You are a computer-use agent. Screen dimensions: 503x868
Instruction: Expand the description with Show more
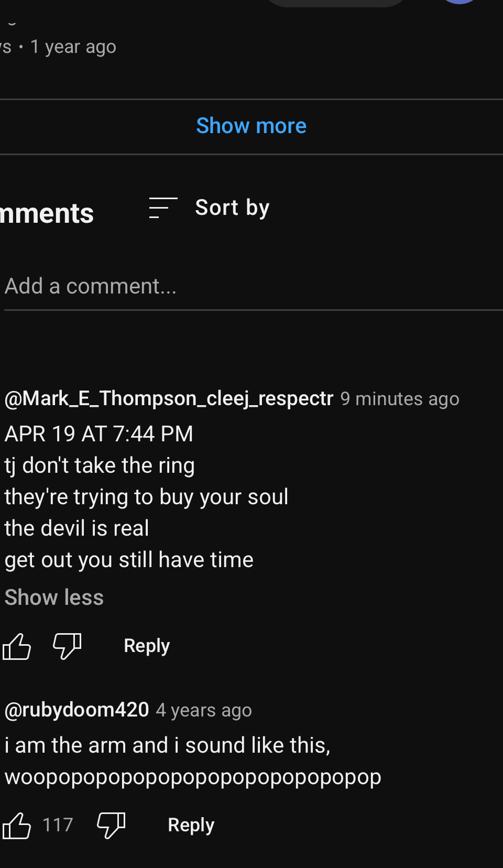[251, 126]
